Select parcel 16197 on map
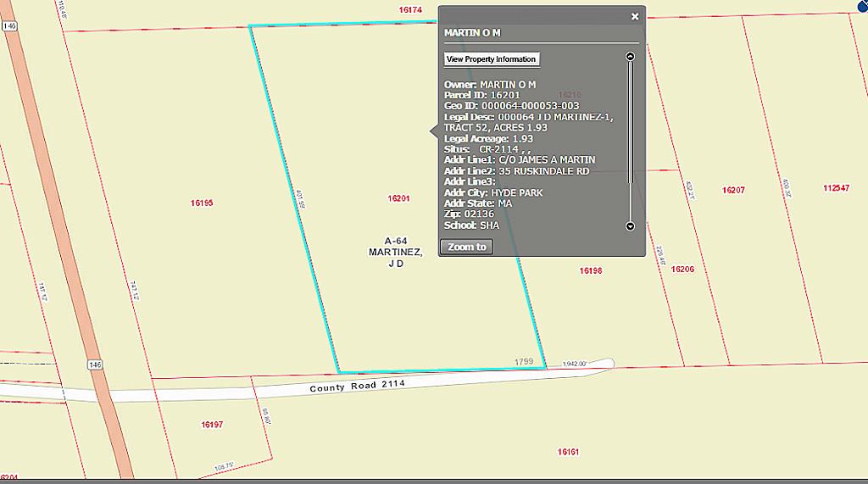 click(x=211, y=425)
